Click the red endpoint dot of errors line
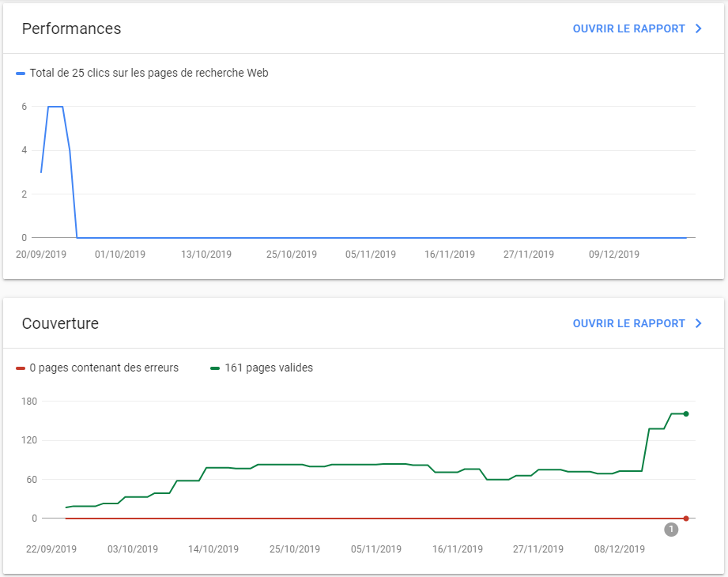This screenshot has height=577, width=728. [686, 519]
